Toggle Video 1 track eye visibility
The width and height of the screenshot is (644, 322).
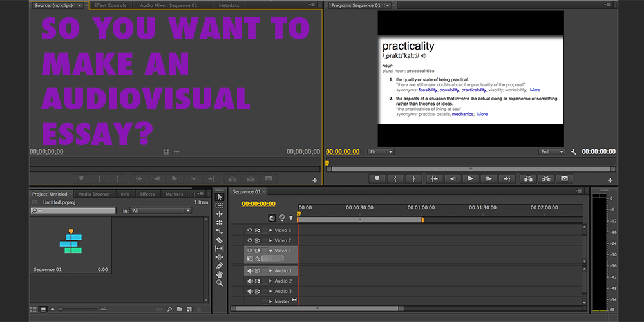(x=249, y=251)
